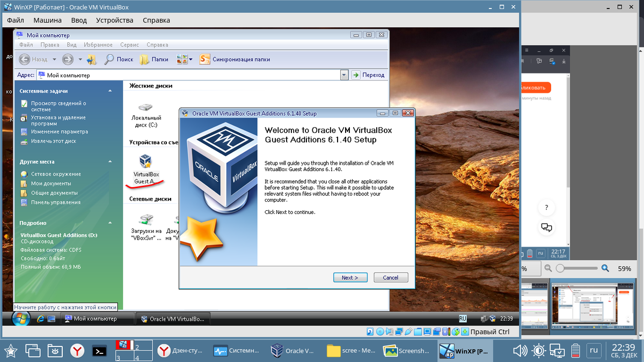Click the question mark help button
Viewport: 644px width, 362px height.
click(546, 208)
